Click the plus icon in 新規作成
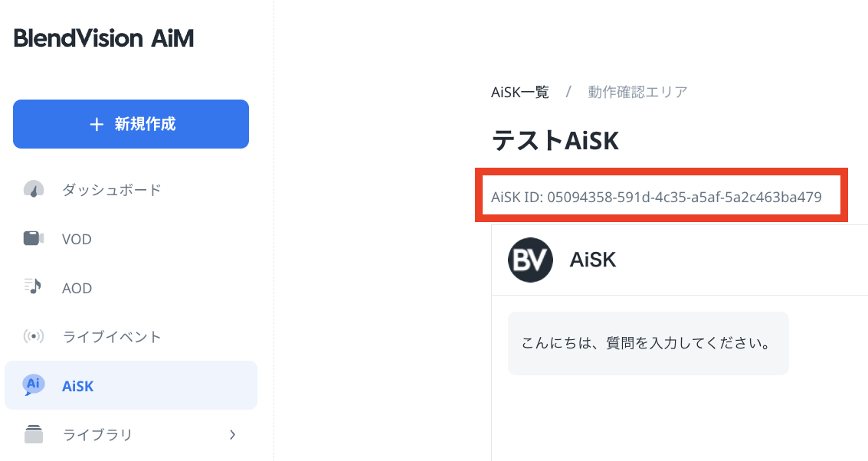Screen dimensions: 868x461 coord(97,125)
